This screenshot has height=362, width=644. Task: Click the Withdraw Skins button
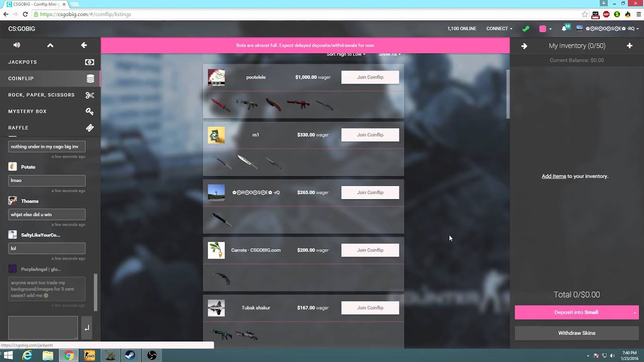tap(577, 333)
